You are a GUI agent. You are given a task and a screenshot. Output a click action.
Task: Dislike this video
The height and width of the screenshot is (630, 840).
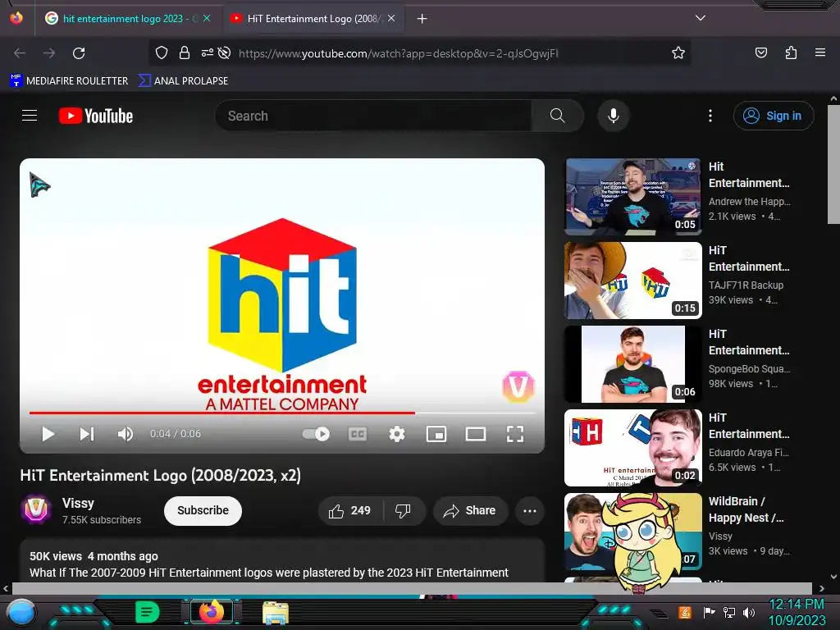(404, 510)
